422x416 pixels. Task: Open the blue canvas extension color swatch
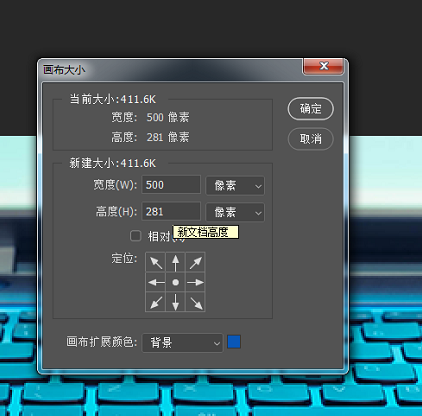tap(234, 342)
